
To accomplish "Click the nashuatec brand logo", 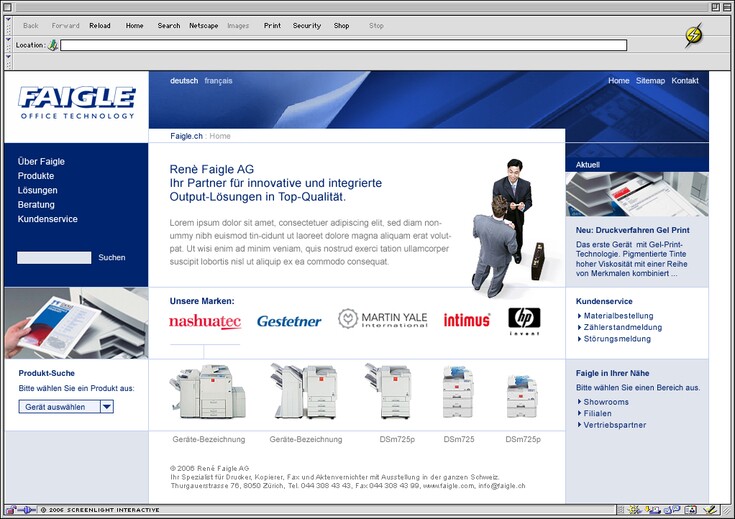I will point(205,322).
